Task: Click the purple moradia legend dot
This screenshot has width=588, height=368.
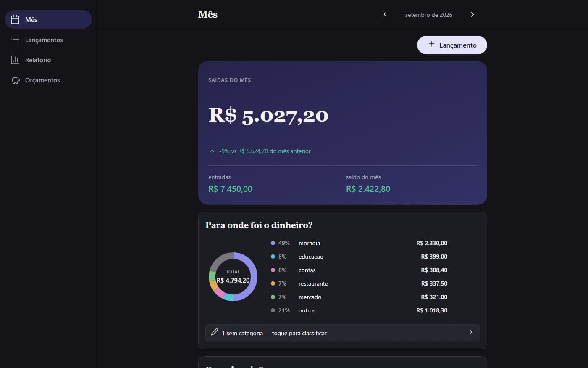Action: 273,243
